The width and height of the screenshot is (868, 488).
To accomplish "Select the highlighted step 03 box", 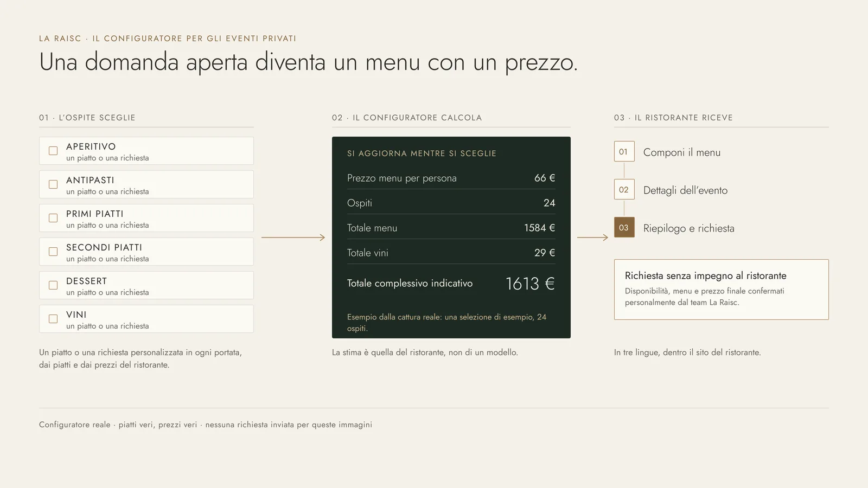I will 624,228.
